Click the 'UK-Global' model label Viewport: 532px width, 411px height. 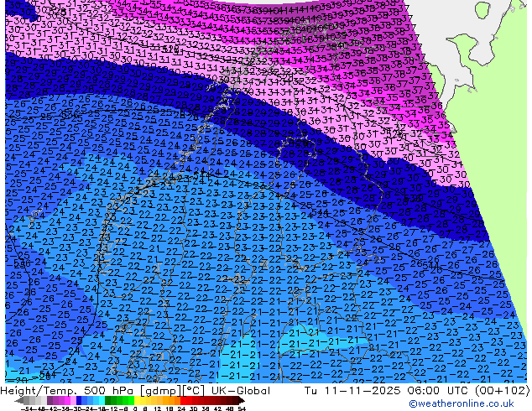(241, 391)
